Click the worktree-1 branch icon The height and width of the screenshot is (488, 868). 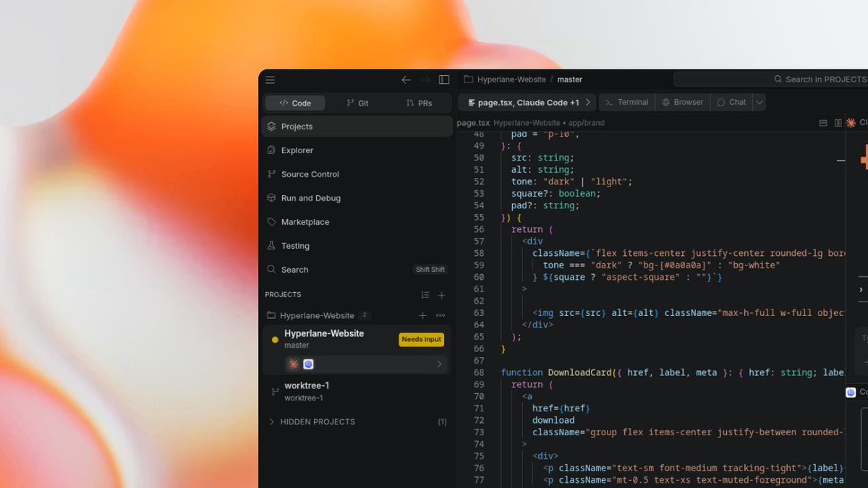click(275, 392)
